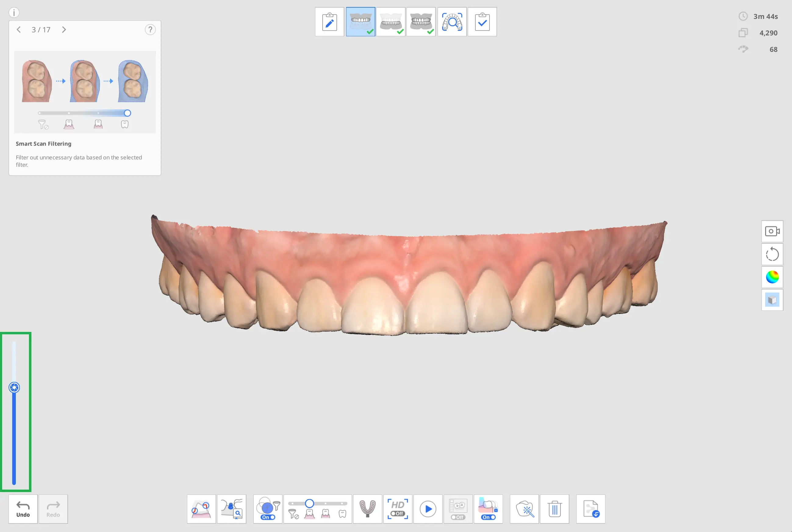Go to previous tutorial page arrow

tap(19, 30)
